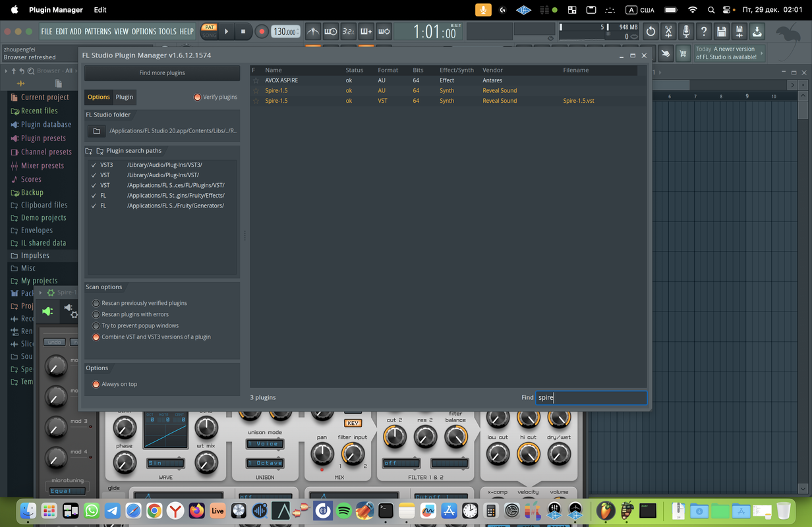Toggle Always on top option
Image resolution: width=812 pixels, height=527 pixels.
(x=96, y=384)
